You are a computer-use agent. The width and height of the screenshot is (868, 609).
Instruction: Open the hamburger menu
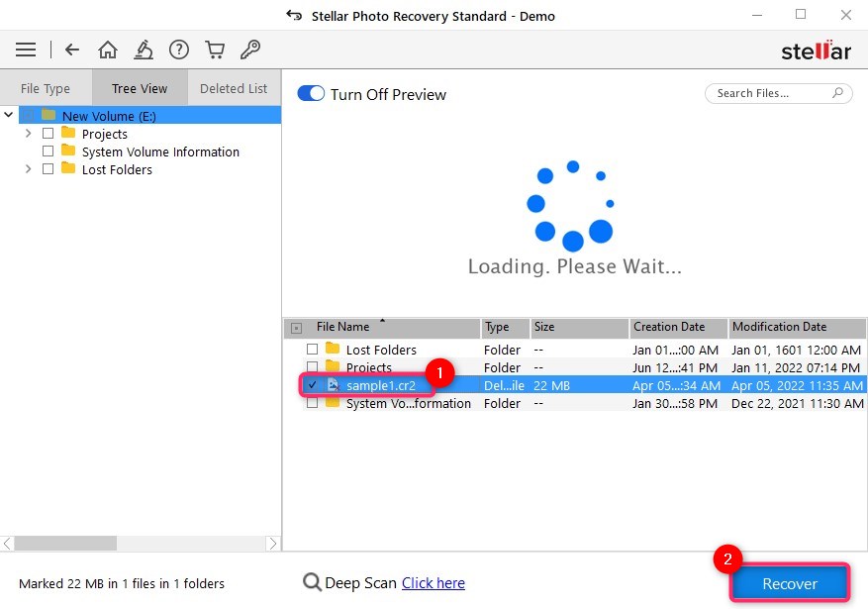(26, 50)
